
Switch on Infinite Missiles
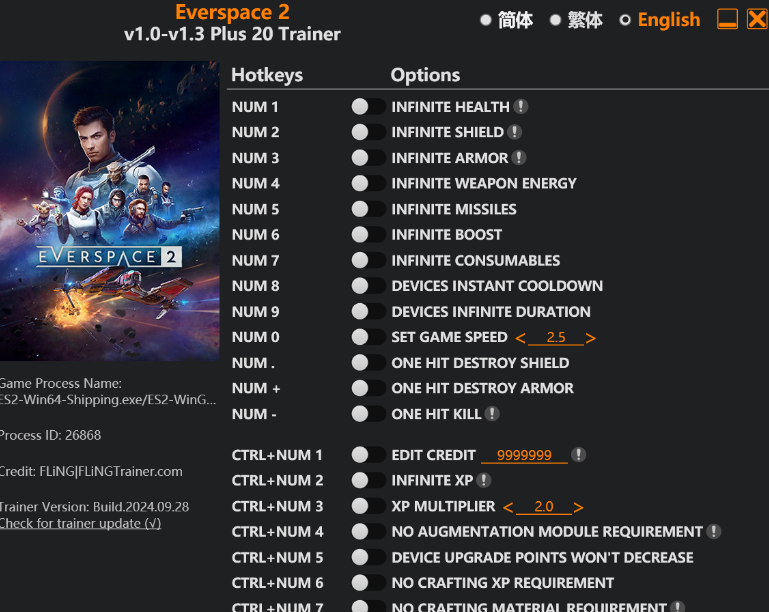pyautogui.click(x=368, y=209)
